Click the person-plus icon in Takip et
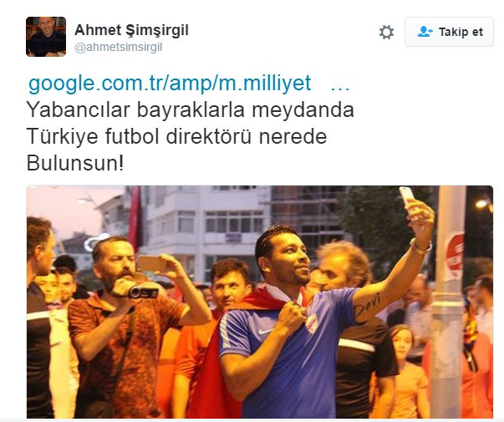This screenshot has width=504, height=422. (425, 32)
